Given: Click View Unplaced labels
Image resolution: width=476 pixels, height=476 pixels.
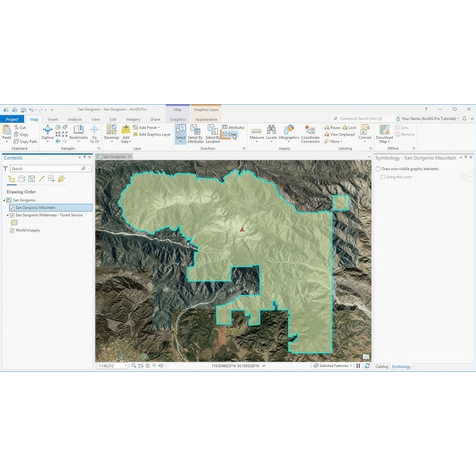Looking at the screenshot, I should 339,135.
